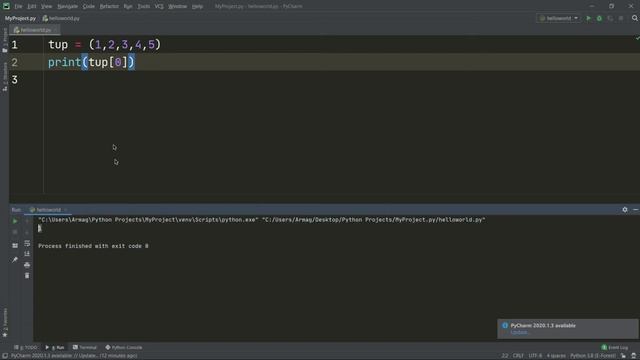Viewport: 640px width, 360px height.
Task: Open the TODO tool window
Action: click(x=25, y=347)
